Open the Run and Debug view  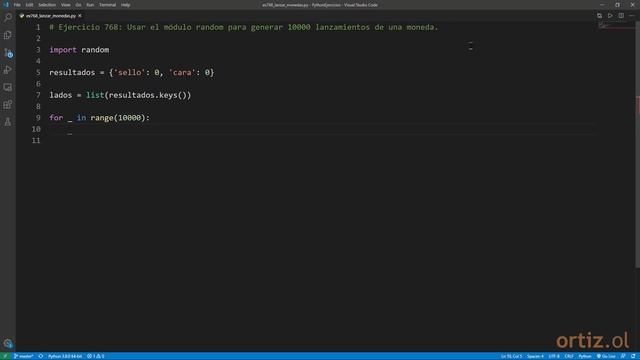click(x=8, y=70)
